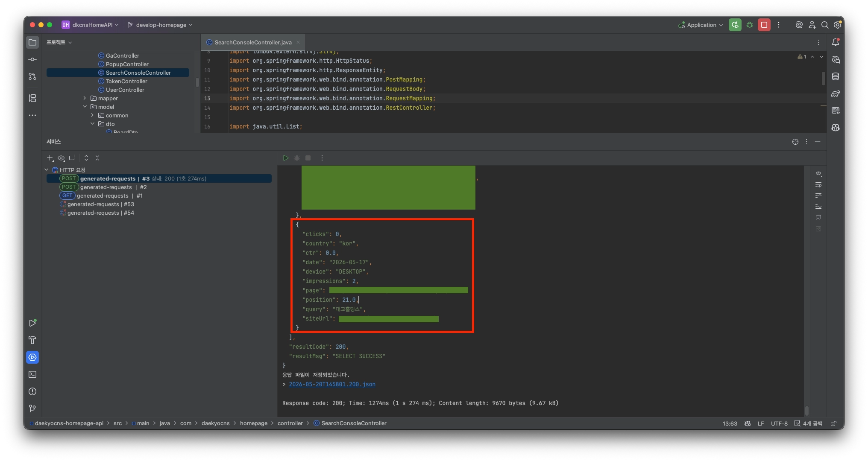Toggle soft-wrap in response view

tap(818, 185)
